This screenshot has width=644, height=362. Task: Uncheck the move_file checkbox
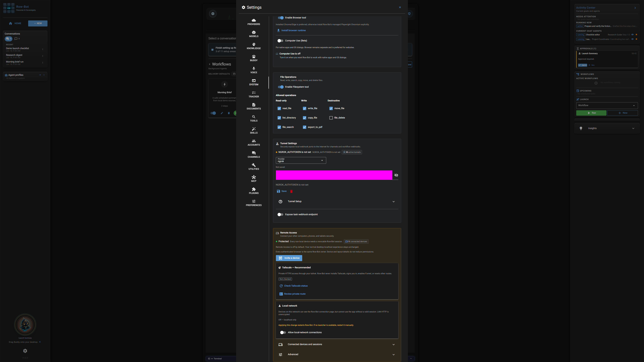(331, 108)
